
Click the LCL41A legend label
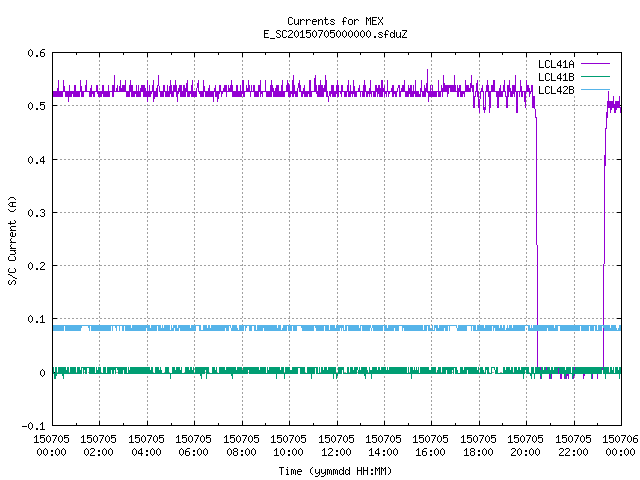(556, 64)
